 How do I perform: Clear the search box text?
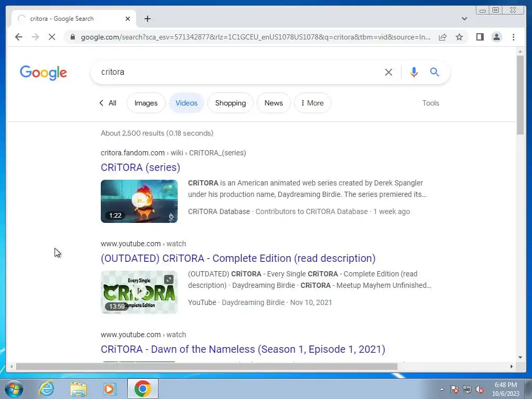(x=389, y=72)
